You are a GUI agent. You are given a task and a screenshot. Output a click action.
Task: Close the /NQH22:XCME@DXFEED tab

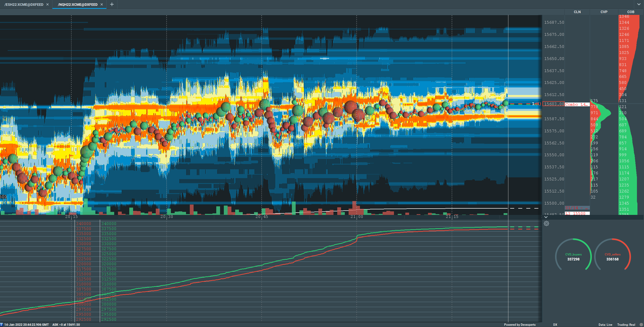pos(102,5)
